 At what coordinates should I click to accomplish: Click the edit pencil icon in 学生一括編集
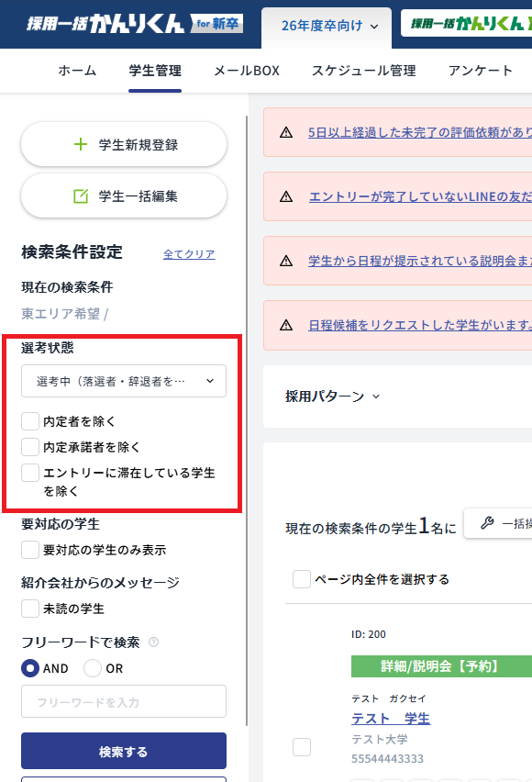click(81, 196)
